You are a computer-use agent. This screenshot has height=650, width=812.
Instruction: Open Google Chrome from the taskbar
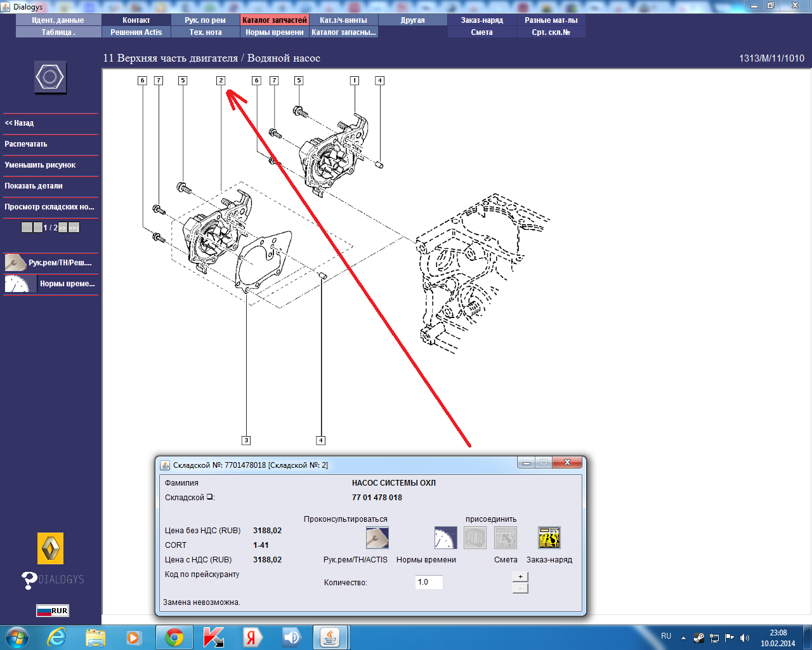174,637
